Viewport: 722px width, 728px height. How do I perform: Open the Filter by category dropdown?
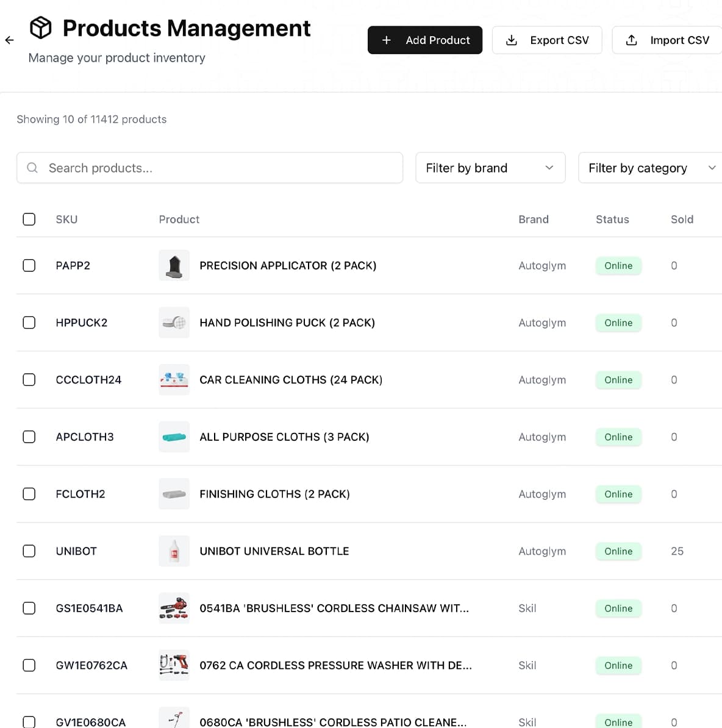(x=649, y=168)
